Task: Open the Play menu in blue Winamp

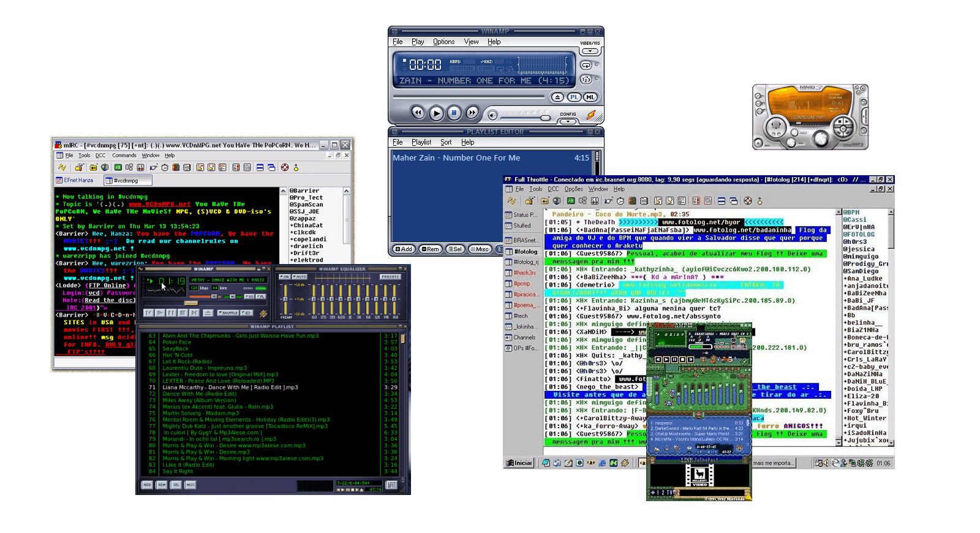Action: (418, 42)
